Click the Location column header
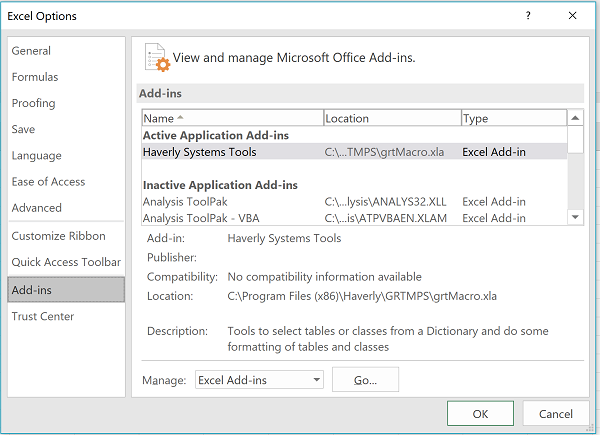The image size is (600, 435). click(x=391, y=118)
